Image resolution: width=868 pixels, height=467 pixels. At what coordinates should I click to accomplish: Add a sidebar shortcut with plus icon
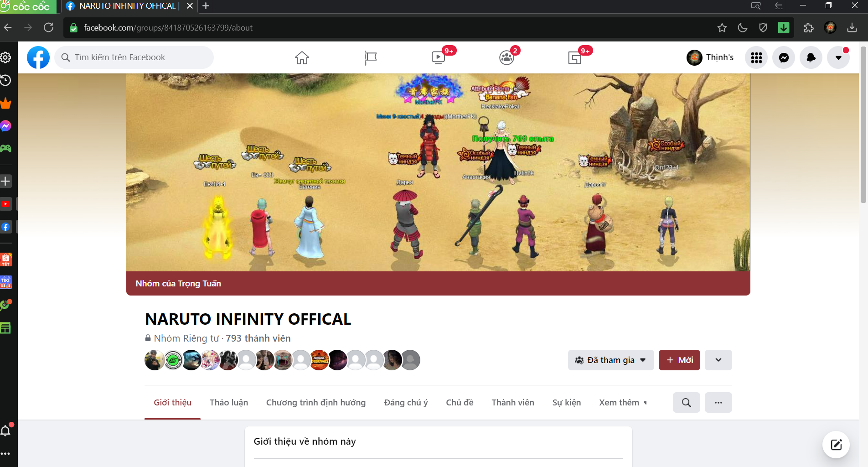[5, 181]
